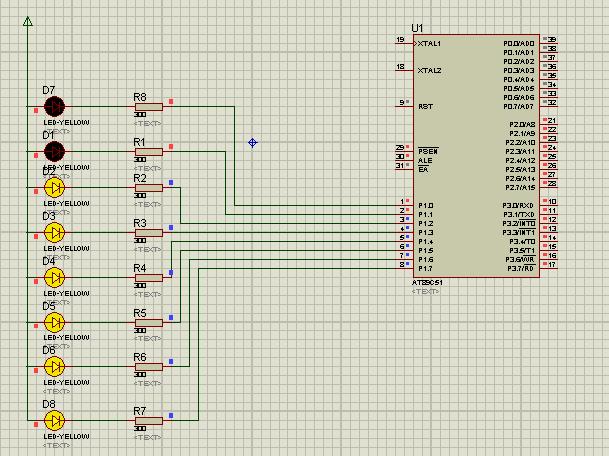Click the 300 value under R7

[x=140, y=428]
